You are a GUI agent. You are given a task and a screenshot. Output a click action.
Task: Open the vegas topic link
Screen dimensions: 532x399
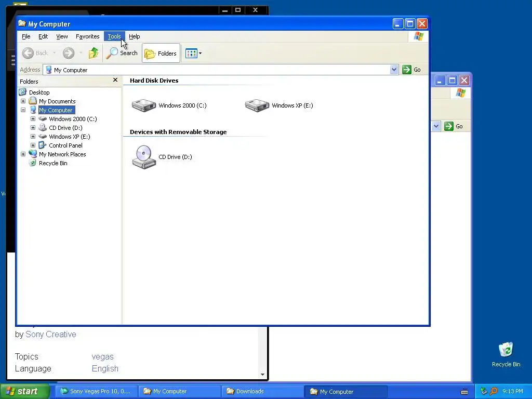click(102, 356)
